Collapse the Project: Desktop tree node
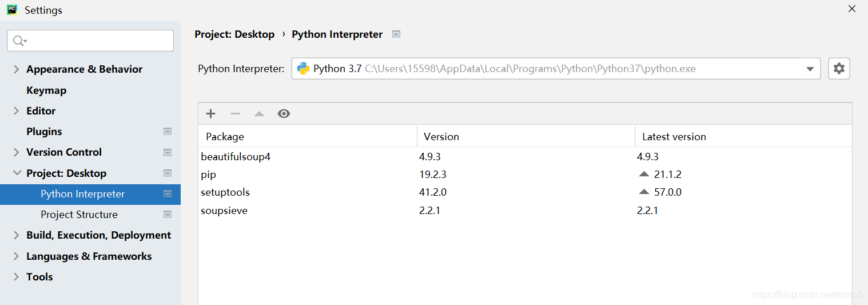The width and height of the screenshot is (868, 305). (16, 173)
